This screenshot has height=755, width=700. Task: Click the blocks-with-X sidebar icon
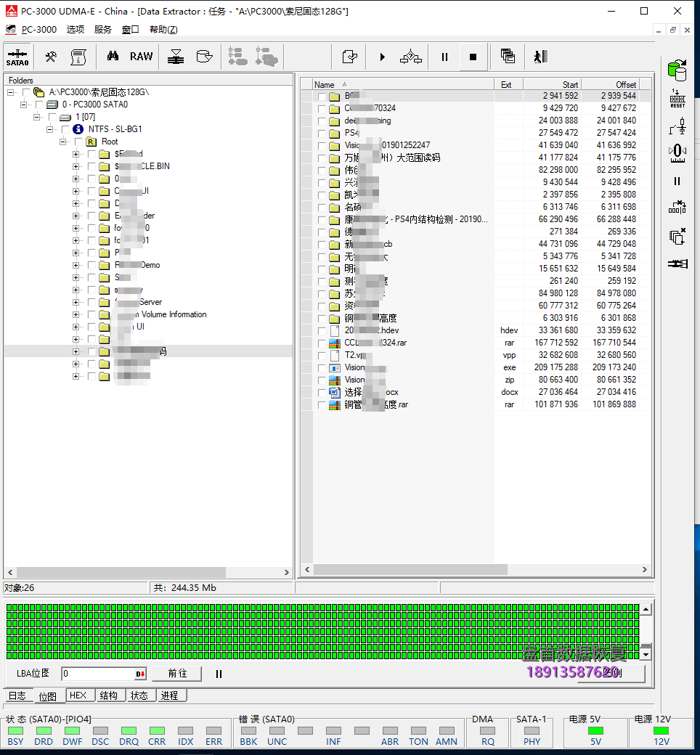pyautogui.click(x=677, y=208)
